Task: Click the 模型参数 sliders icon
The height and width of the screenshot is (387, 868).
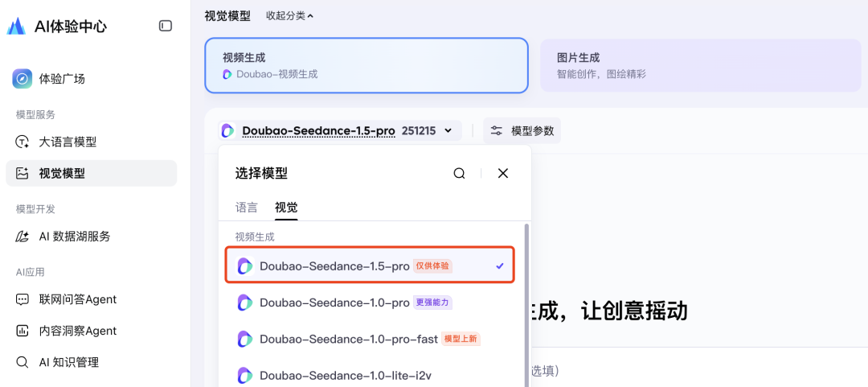Action: [x=497, y=131]
